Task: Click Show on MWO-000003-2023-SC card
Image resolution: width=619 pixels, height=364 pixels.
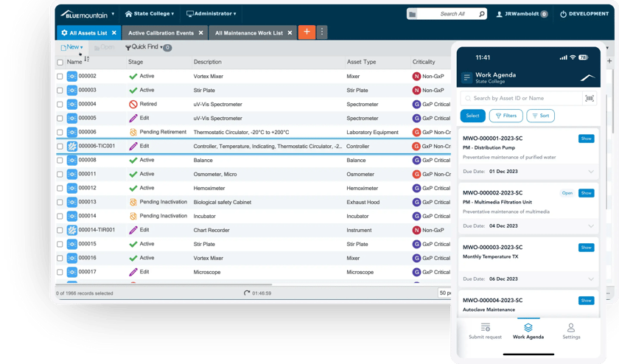Action: (587, 248)
